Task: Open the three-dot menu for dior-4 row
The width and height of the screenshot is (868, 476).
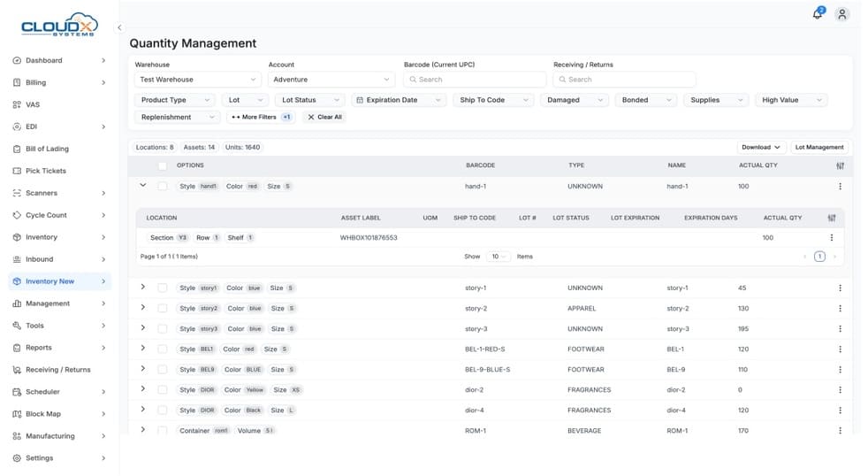Action: 840,411
